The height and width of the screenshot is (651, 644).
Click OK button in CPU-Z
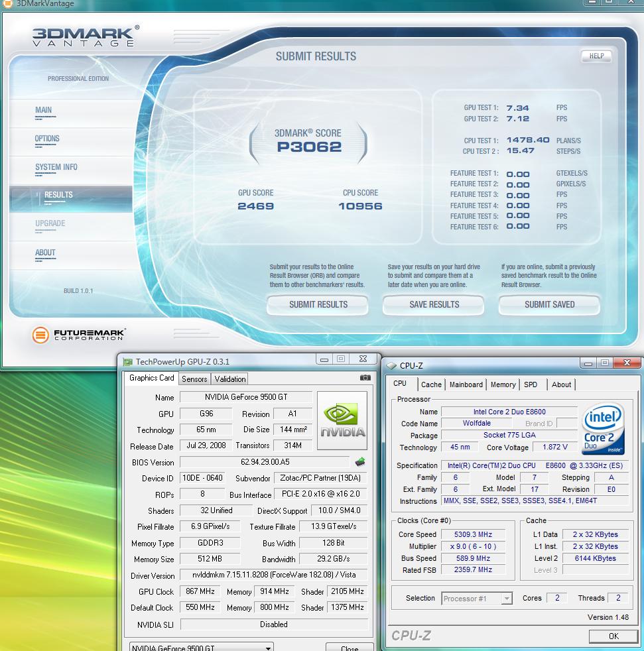(613, 636)
